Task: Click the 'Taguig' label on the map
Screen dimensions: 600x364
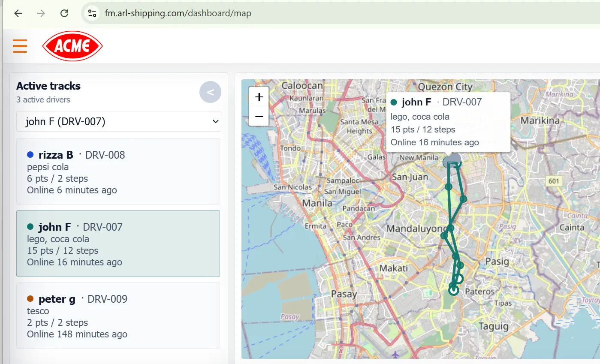Action: (493, 327)
